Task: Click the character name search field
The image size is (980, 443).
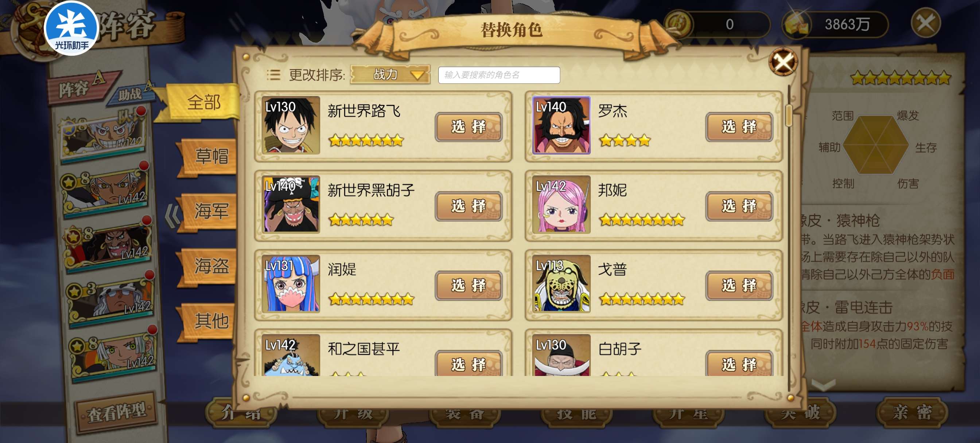Action: point(499,75)
